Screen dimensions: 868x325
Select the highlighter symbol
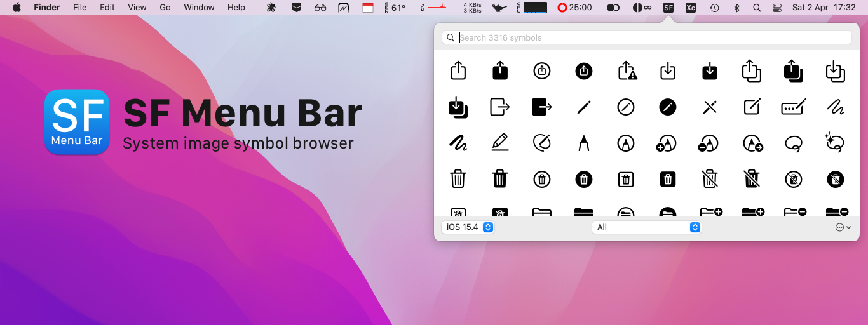(x=500, y=143)
